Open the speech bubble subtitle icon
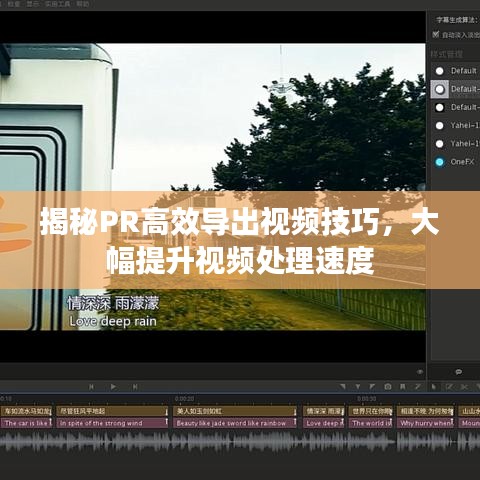Image resolution: width=480 pixels, height=480 pixels. tap(459, 372)
